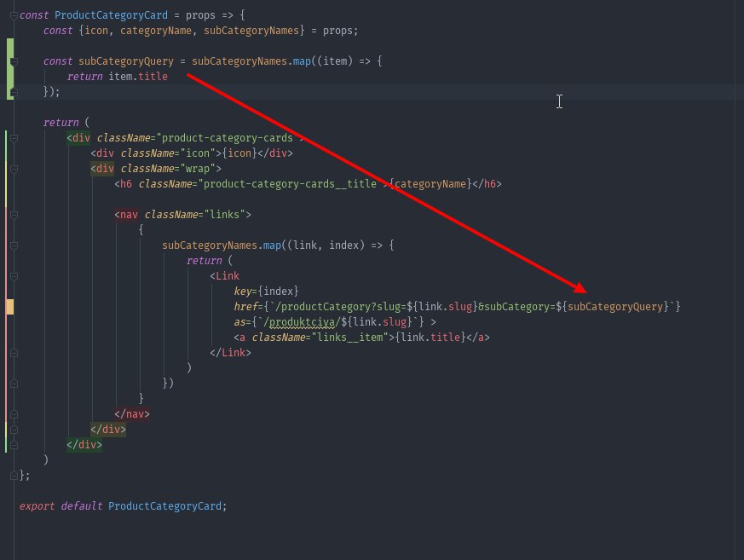Click the default keyword
Viewport: 744px width, 560px height.
(82, 506)
